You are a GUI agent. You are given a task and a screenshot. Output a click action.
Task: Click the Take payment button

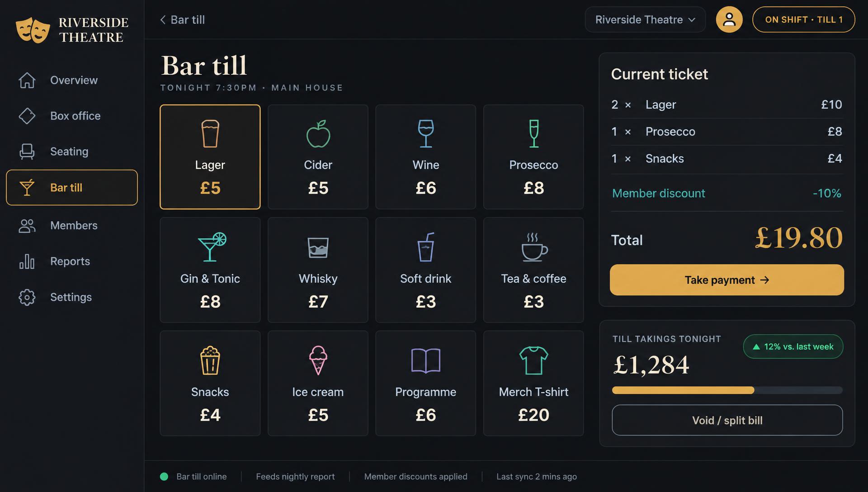click(727, 280)
